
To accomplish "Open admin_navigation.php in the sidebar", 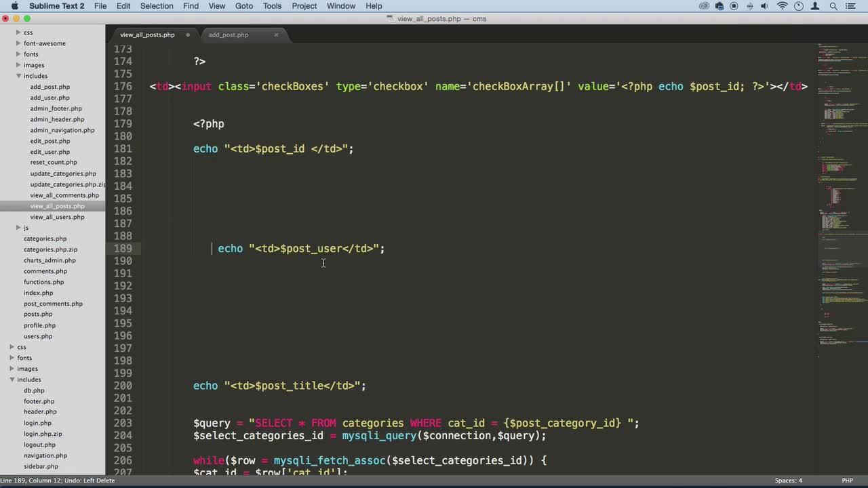I will [x=62, y=130].
